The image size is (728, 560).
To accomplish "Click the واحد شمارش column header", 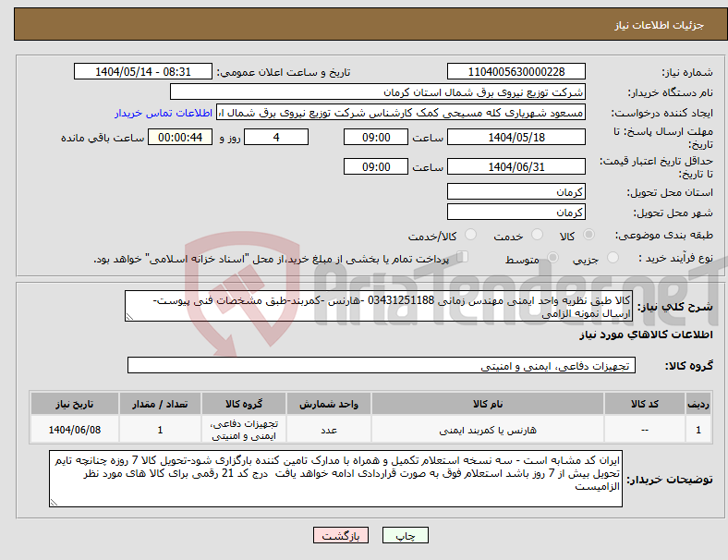I will [x=329, y=404].
